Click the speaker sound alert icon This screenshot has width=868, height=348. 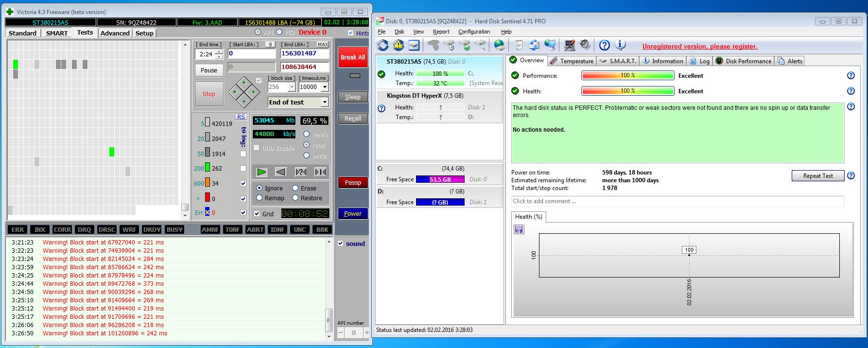click(585, 45)
